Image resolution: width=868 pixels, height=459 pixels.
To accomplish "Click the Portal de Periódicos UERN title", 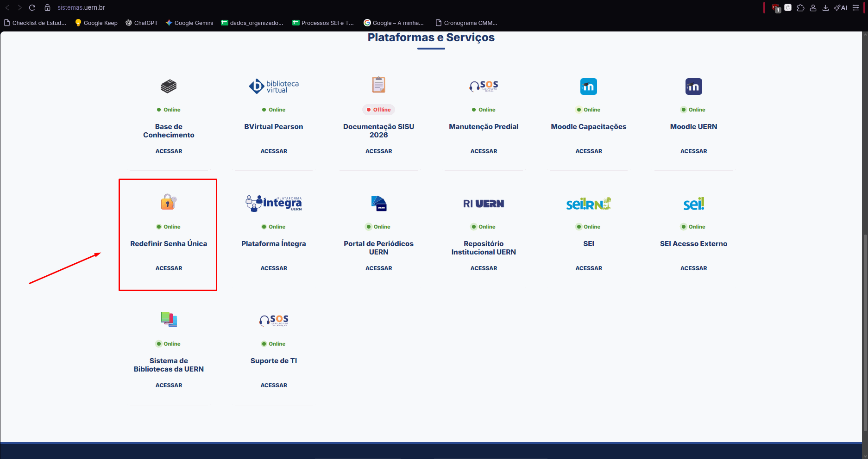I will pos(378,248).
